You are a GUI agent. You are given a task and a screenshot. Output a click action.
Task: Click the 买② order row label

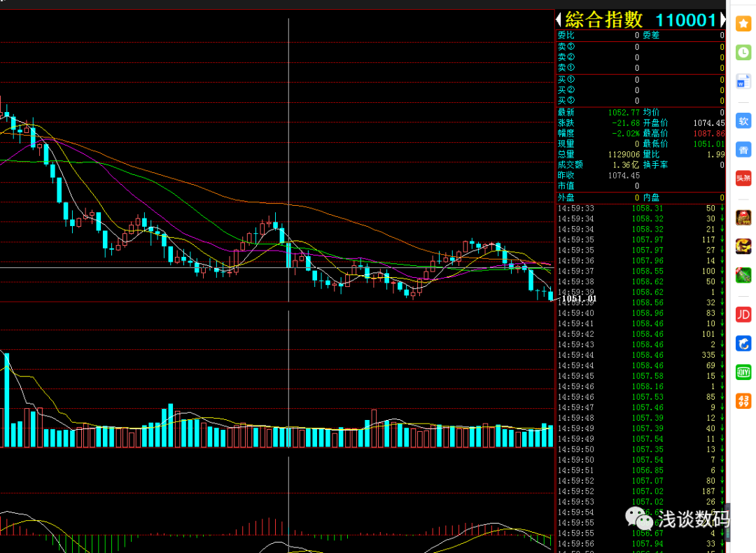tap(566, 90)
